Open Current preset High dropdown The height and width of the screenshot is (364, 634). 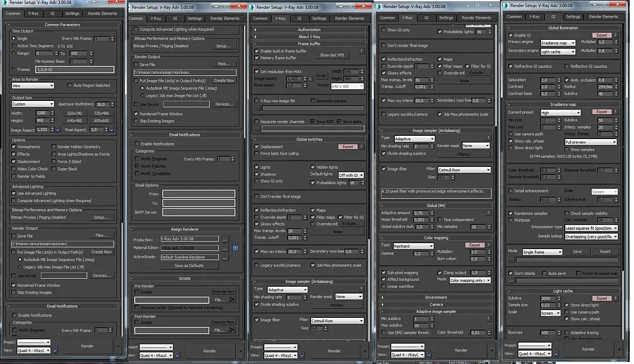tap(560, 113)
